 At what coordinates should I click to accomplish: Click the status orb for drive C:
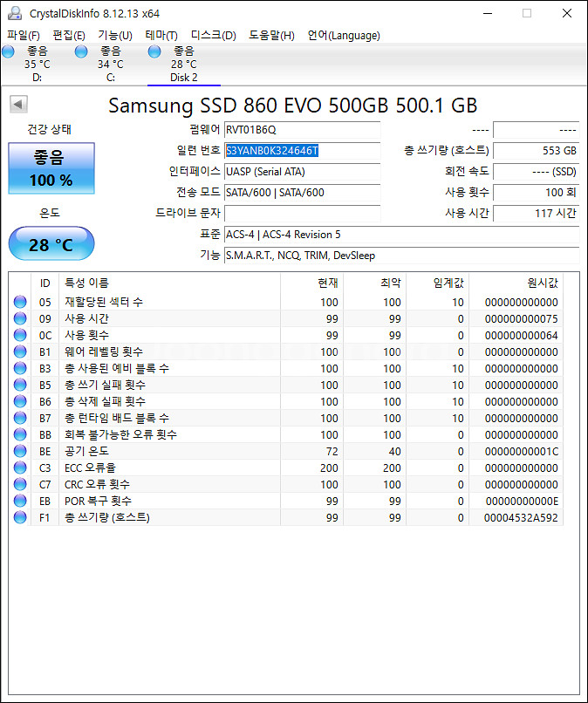81,52
